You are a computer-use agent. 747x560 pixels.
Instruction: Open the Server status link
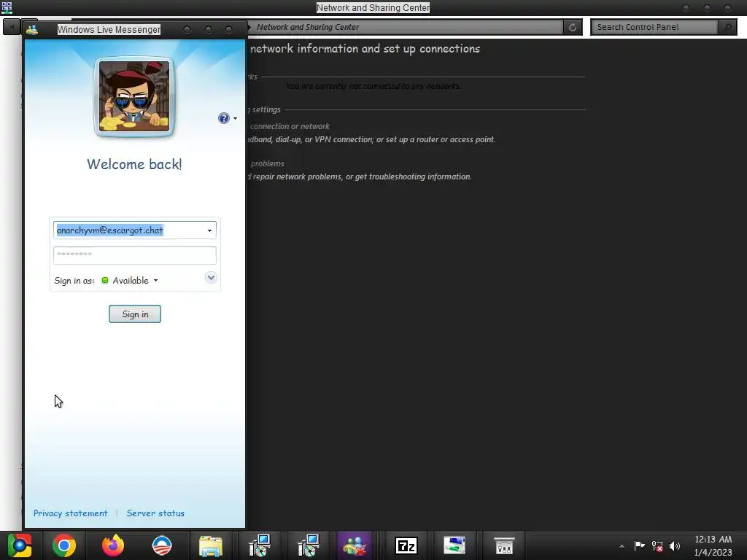click(155, 513)
